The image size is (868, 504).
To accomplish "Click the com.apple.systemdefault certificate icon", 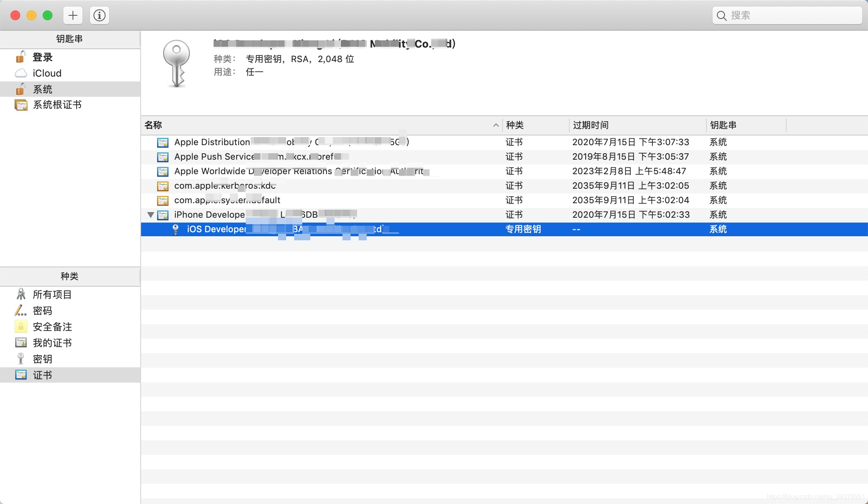I will tap(163, 200).
